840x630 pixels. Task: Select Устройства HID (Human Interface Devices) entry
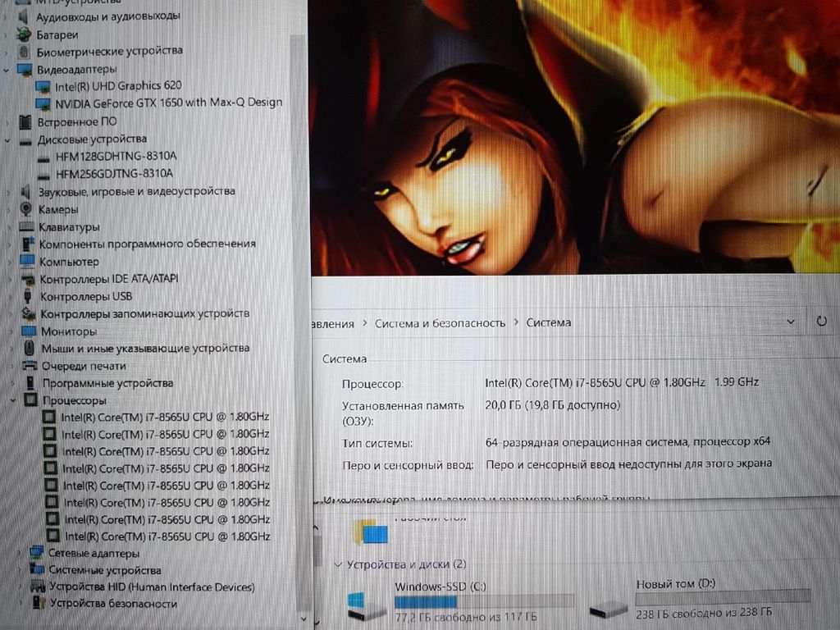(x=151, y=587)
